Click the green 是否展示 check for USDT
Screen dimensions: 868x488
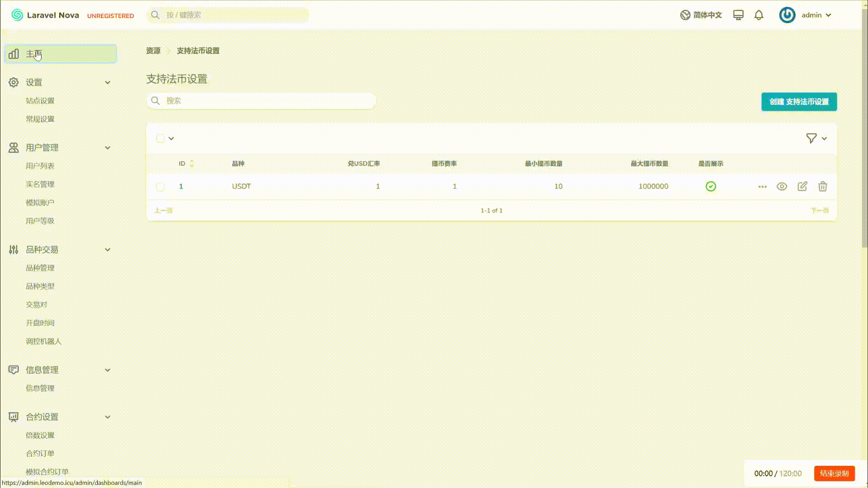click(711, 186)
